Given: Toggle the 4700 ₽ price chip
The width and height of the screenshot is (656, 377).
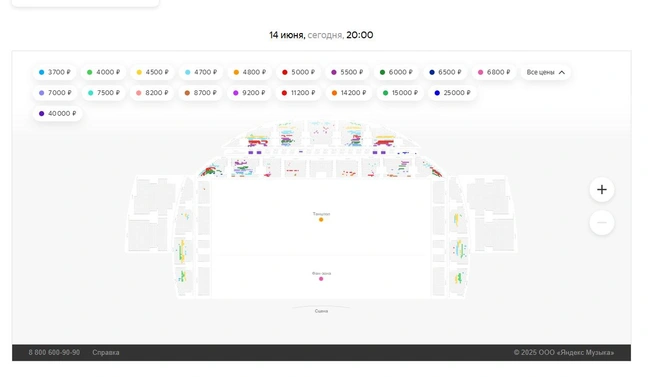Looking at the screenshot, I should (201, 72).
